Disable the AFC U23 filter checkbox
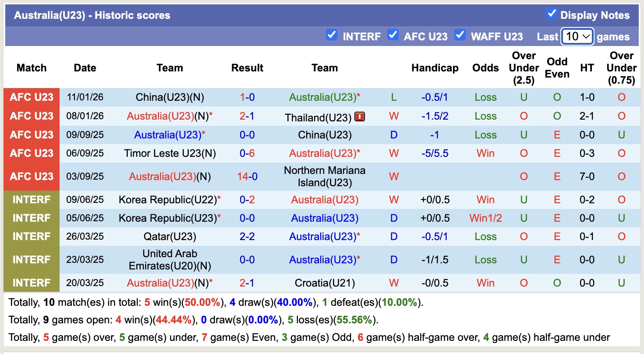Image resolution: width=644 pixels, height=354 pixels. click(393, 35)
